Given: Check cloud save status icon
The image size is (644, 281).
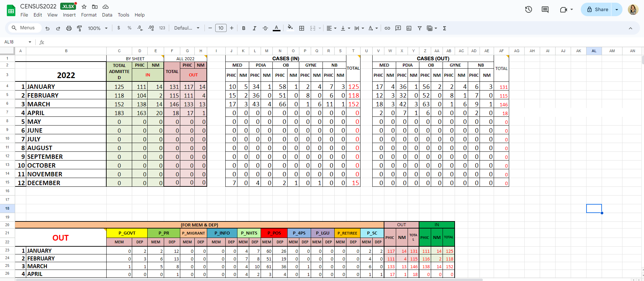Looking at the screenshot, I should pos(106,7).
